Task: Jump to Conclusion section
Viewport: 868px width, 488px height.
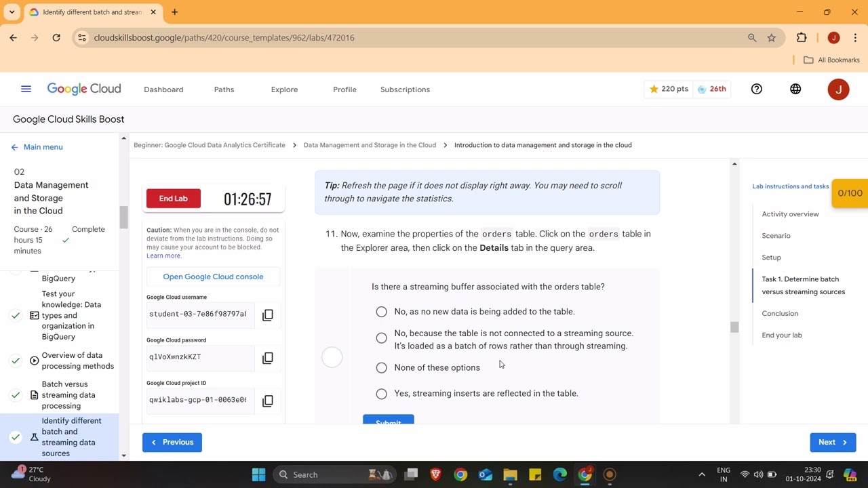Action: pos(780,313)
